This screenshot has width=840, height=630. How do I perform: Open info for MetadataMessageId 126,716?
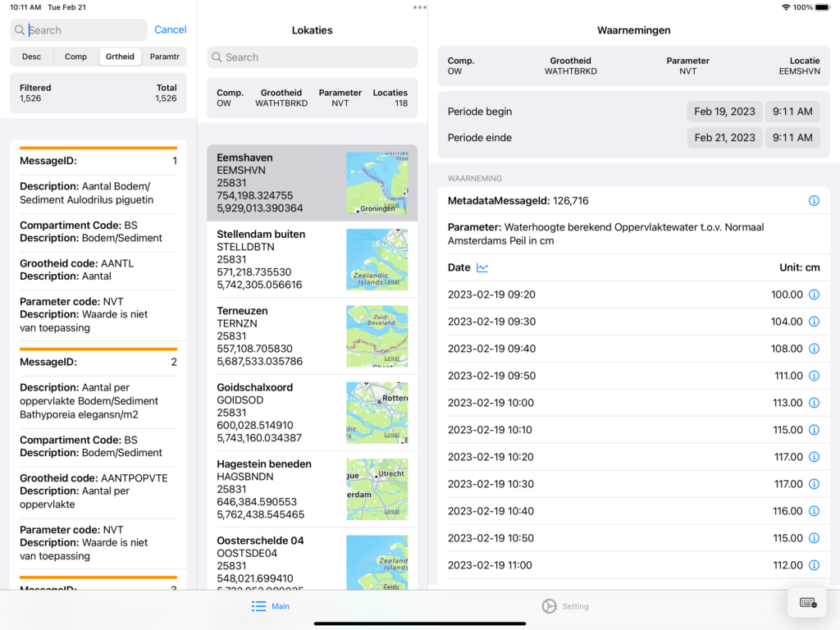click(x=814, y=201)
